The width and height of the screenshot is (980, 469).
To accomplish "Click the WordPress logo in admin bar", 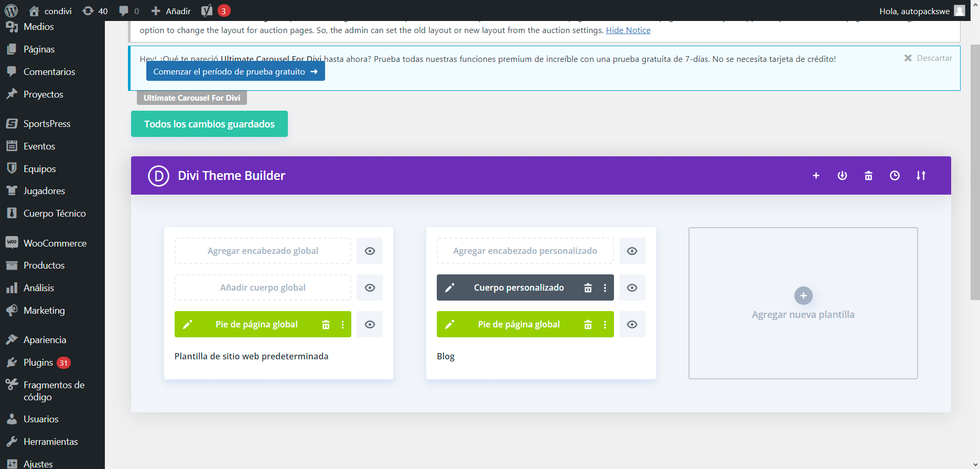I will click(x=11, y=10).
